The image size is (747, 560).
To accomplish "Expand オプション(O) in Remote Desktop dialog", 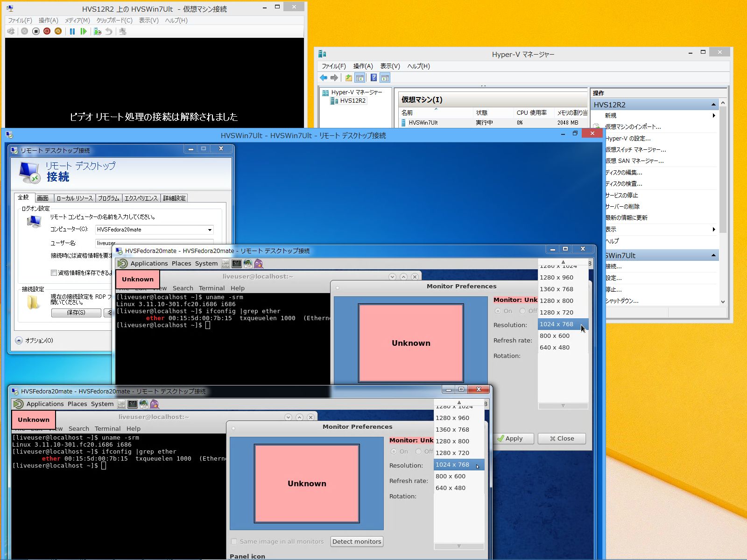I will coord(19,341).
